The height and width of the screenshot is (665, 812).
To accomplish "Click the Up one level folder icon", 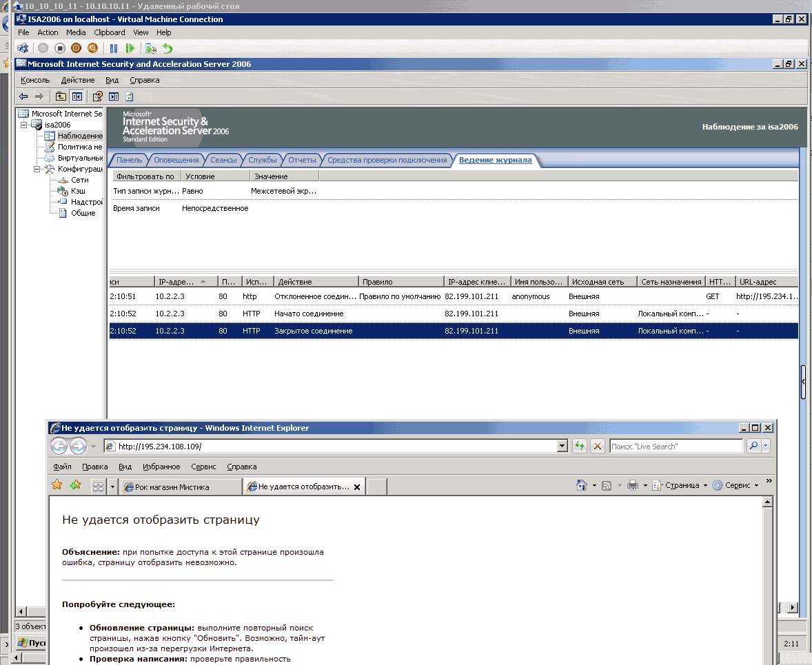I will [x=61, y=96].
